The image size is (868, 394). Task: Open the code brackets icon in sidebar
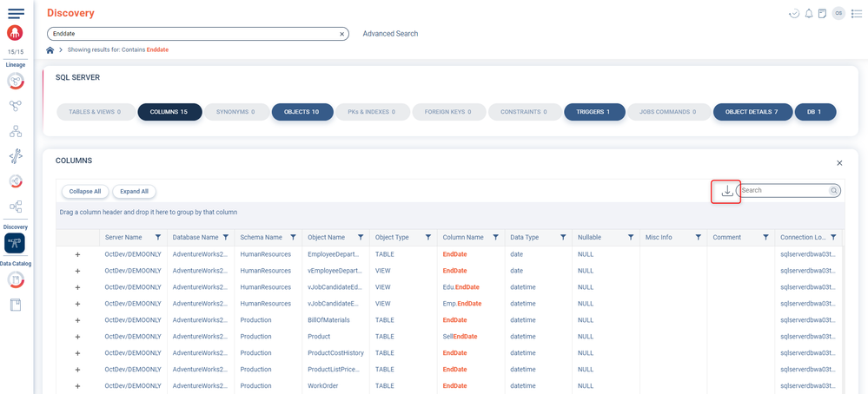click(16, 156)
